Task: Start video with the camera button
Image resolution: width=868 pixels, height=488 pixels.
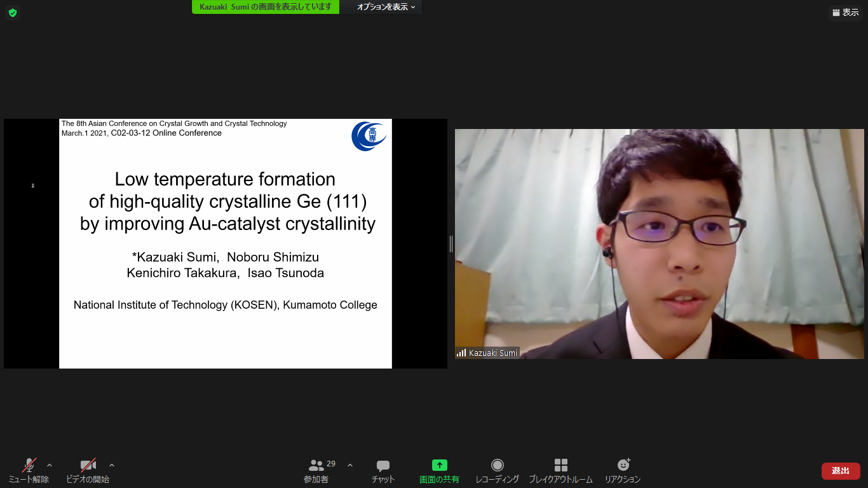Action: pyautogui.click(x=88, y=470)
